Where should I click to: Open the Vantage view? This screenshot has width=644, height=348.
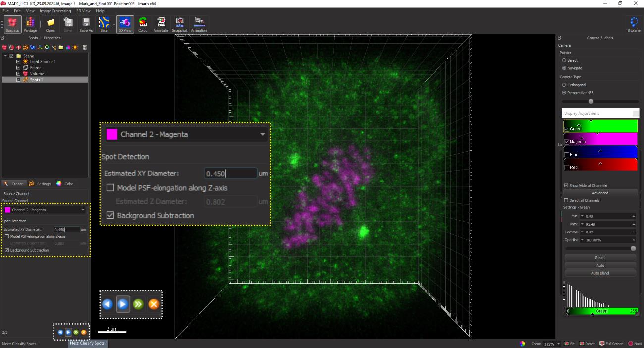[x=30, y=24]
